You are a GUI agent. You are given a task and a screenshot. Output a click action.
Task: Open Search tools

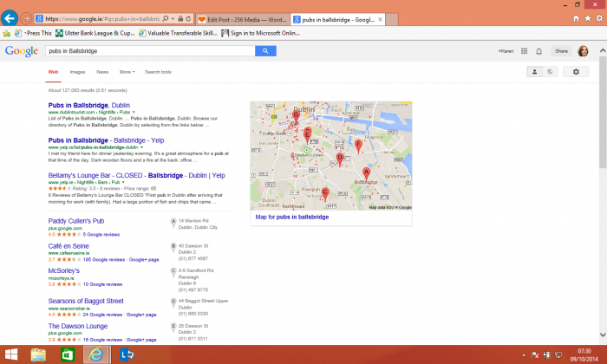(158, 72)
